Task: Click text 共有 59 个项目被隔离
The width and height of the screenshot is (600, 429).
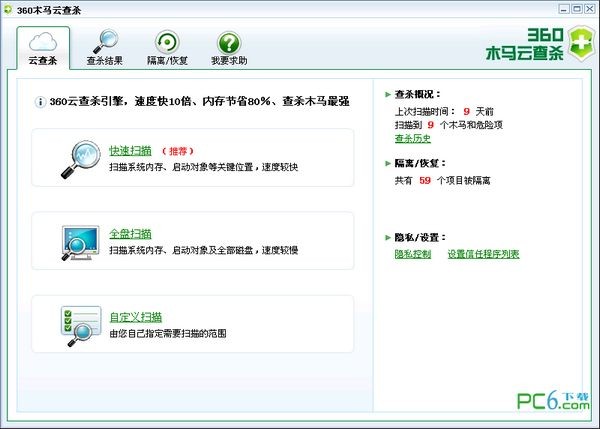Action: 442,180
